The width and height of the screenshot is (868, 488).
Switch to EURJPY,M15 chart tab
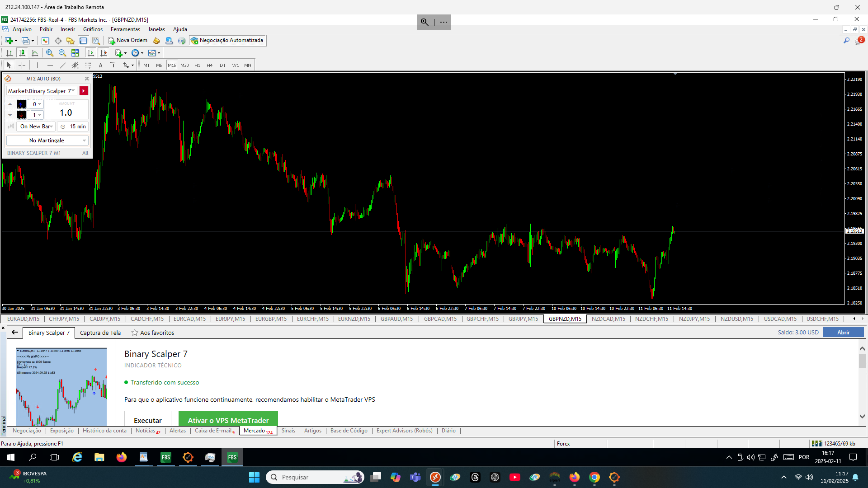pyautogui.click(x=230, y=319)
